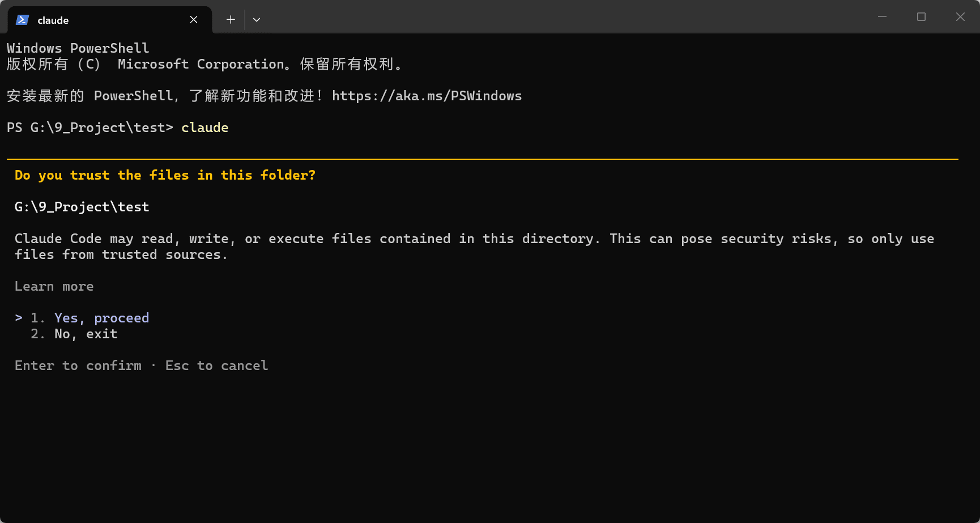Click the selection arrow before Yes, proceed
This screenshot has height=523, width=980.
[19, 318]
